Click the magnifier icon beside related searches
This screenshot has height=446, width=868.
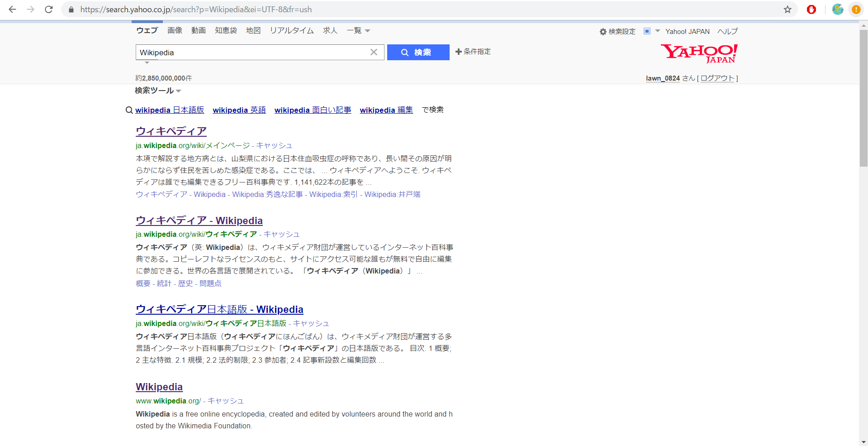(129, 110)
